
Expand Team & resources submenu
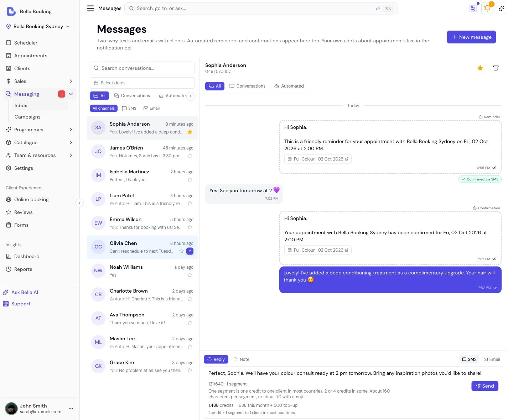pyautogui.click(x=71, y=155)
